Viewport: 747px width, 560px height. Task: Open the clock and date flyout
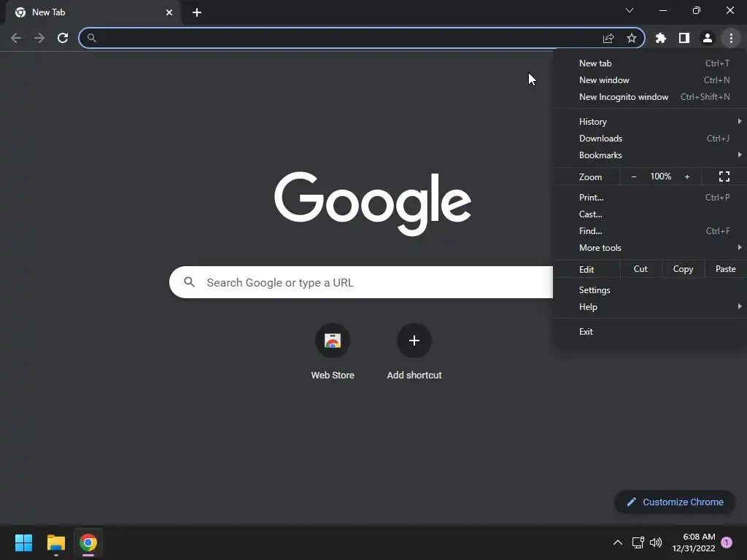(x=694, y=542)
